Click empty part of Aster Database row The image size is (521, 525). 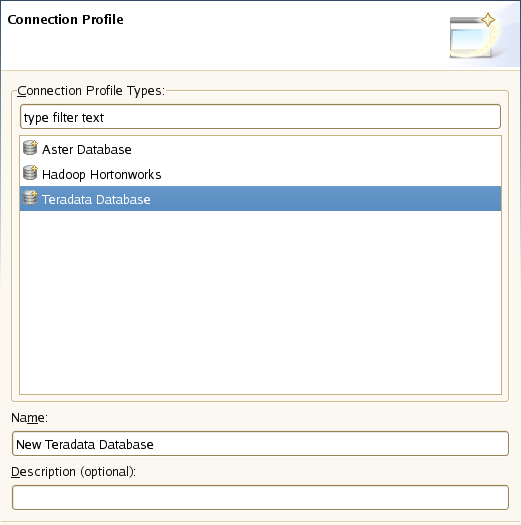pos(316,149)
